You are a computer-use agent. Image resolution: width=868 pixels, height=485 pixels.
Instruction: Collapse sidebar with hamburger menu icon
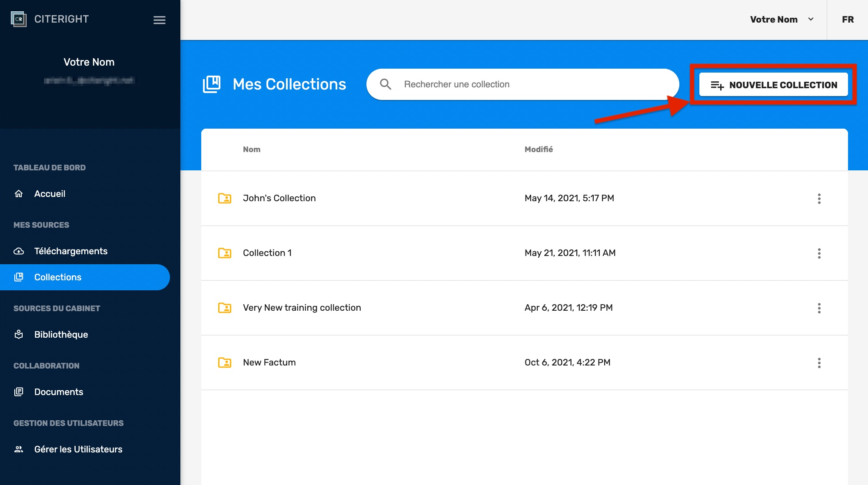(x=160, y=20)
